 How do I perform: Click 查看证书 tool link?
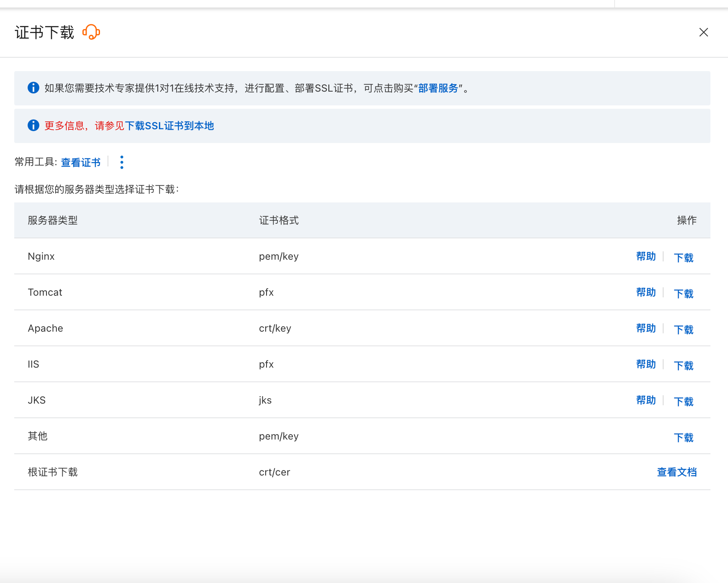pos(81,162)
